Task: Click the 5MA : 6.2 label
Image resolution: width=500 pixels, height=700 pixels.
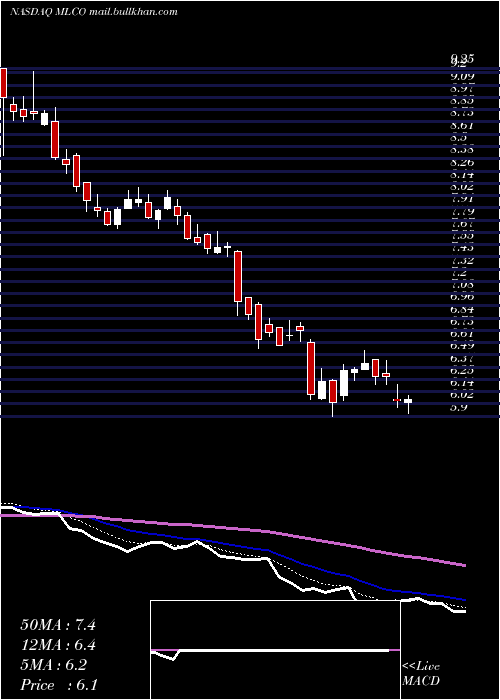Action: (54, 665)
